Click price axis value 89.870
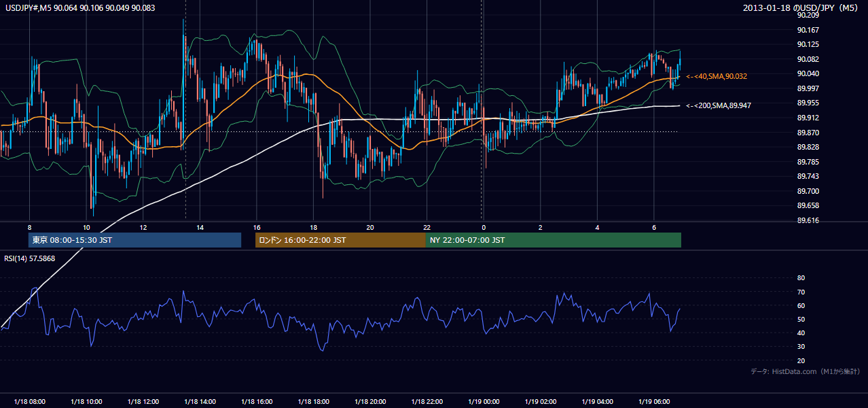This screenshot has height=408, width=868. [808, 133]
